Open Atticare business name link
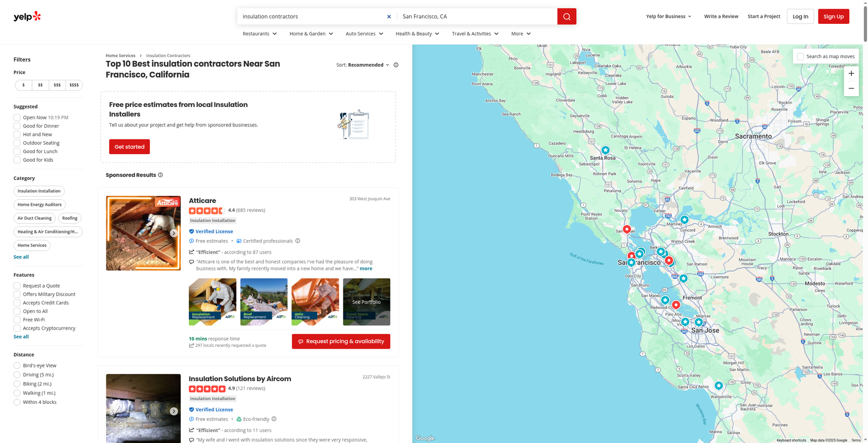The height and width of the screenshot is (443, 868). pyautogui.click(x=202, y=201)
